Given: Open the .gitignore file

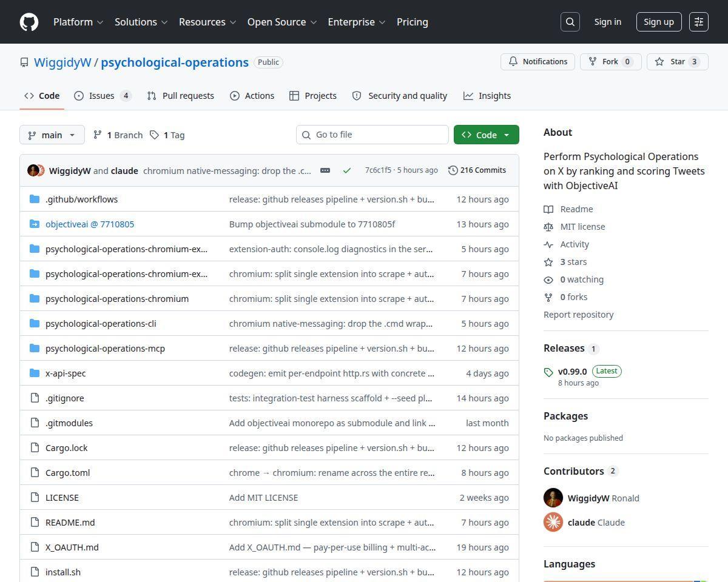Looking at the screenshot, I should click(65, 398).
